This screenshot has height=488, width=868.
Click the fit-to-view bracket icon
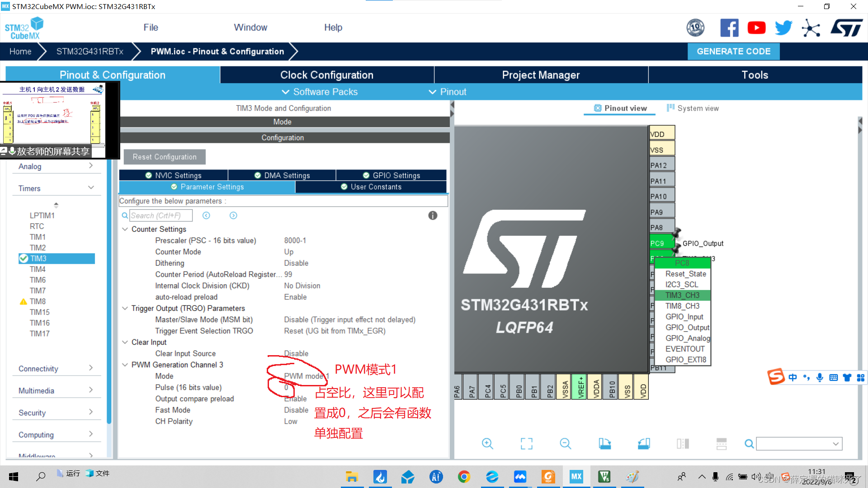point(526,444)
